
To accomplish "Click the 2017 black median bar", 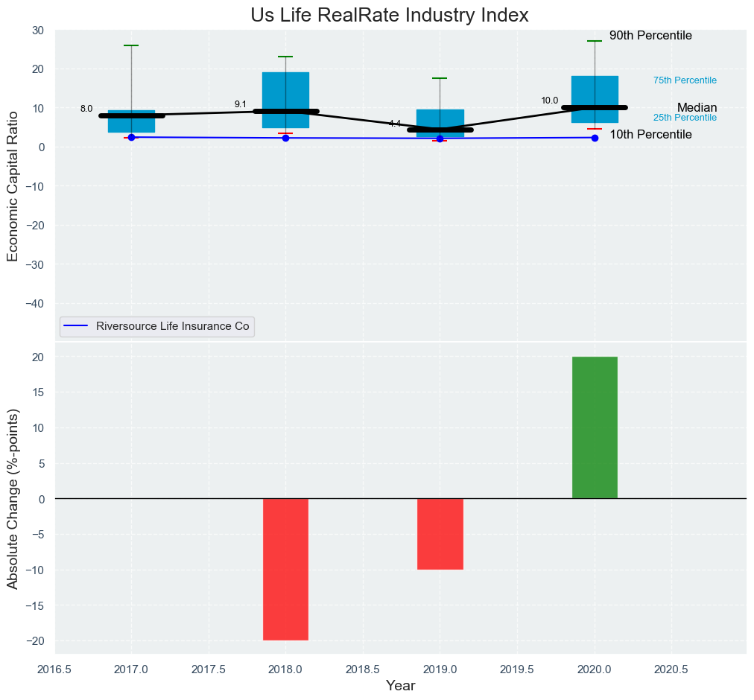I will [131, 116].
